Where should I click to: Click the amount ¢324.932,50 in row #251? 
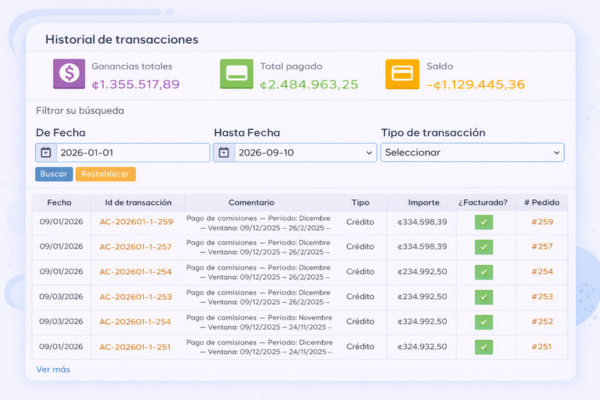(422, 347)
